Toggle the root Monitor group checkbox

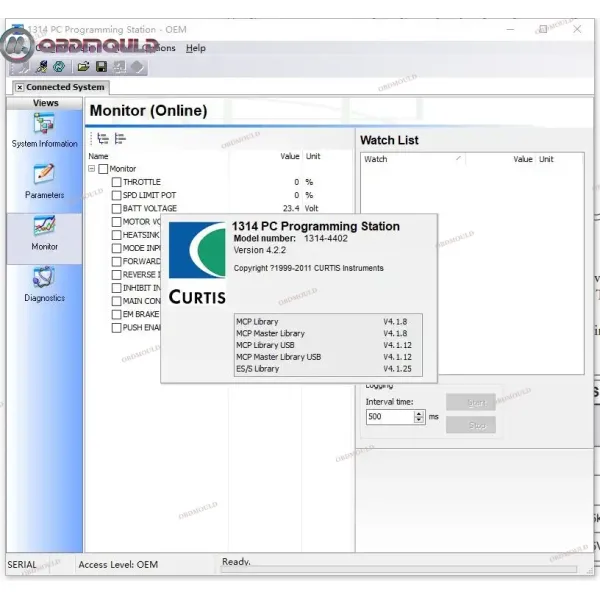103,169
